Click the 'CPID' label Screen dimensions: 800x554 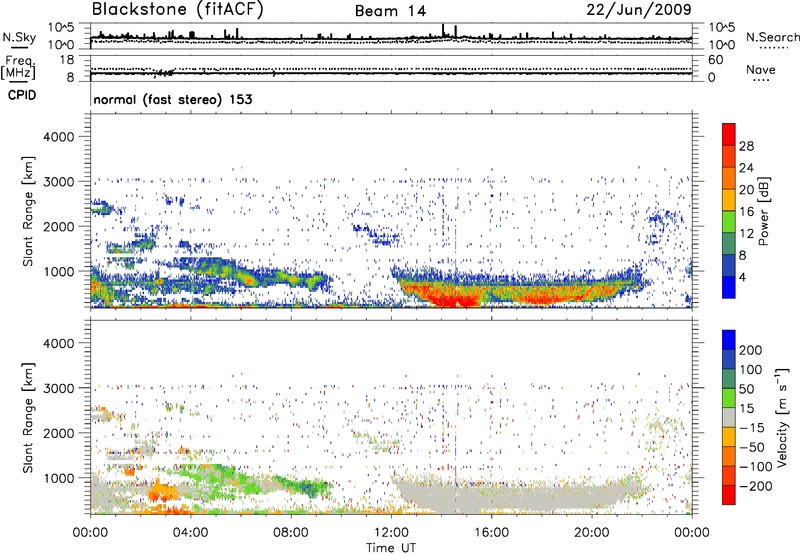22,95
